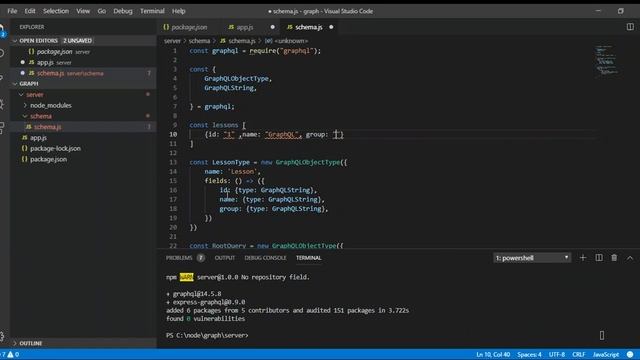Switch to the app.js editor tab
The width and height of the screenshot is (640, 360).
coord(245,27)
